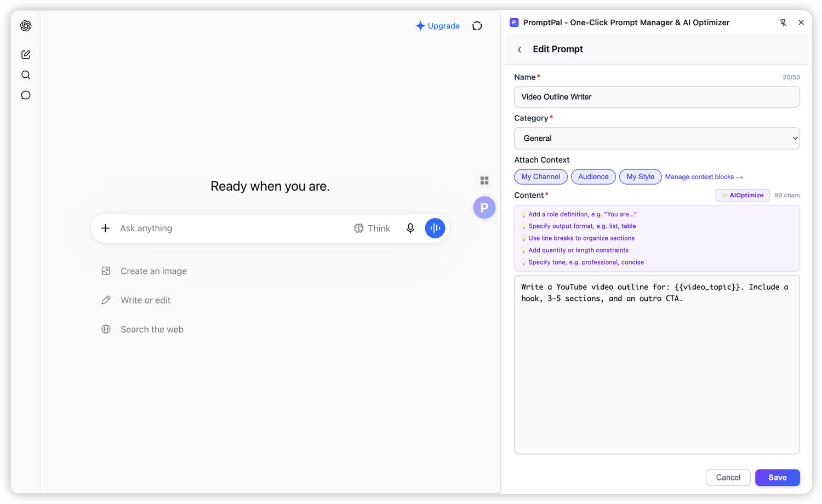
Task: Open temporary chat dashed circle icon
Action: click(477, 26)
